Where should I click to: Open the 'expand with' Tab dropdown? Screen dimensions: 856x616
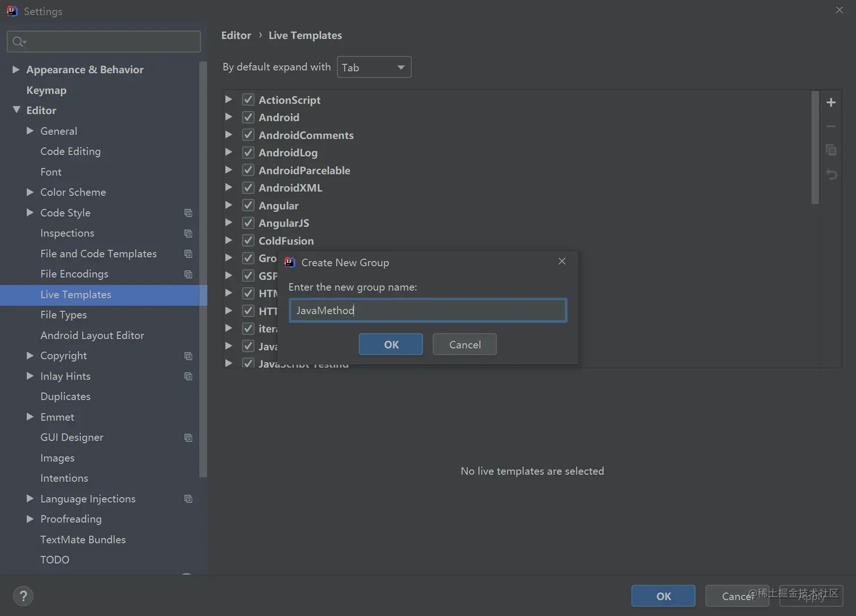(374, 67)
